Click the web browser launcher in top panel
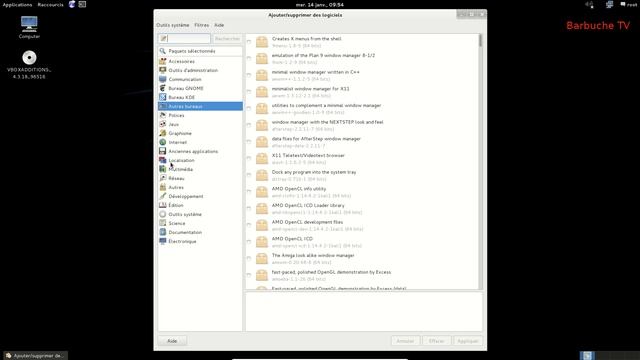This screenshot has width=640, height=360. pos(72,4)
